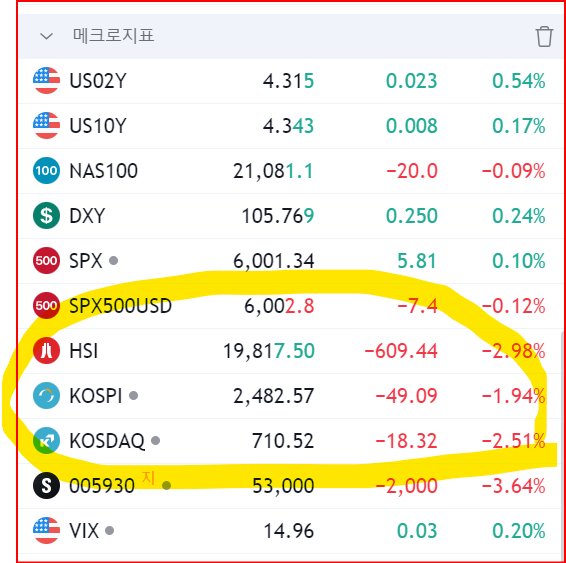
Task: Open the SPX500USD symbol row
Action: pos(291,306)
